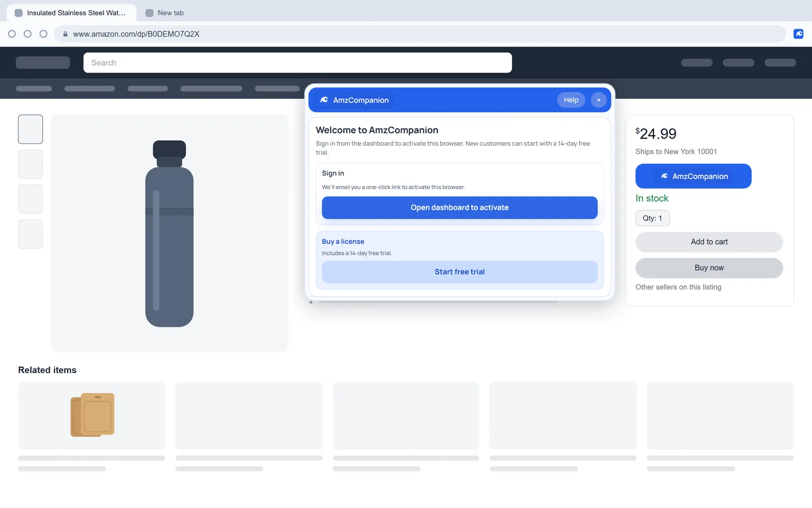
Task: Open the Qty: 1 quantity dropdown
Action: click(x=653, y=218)
